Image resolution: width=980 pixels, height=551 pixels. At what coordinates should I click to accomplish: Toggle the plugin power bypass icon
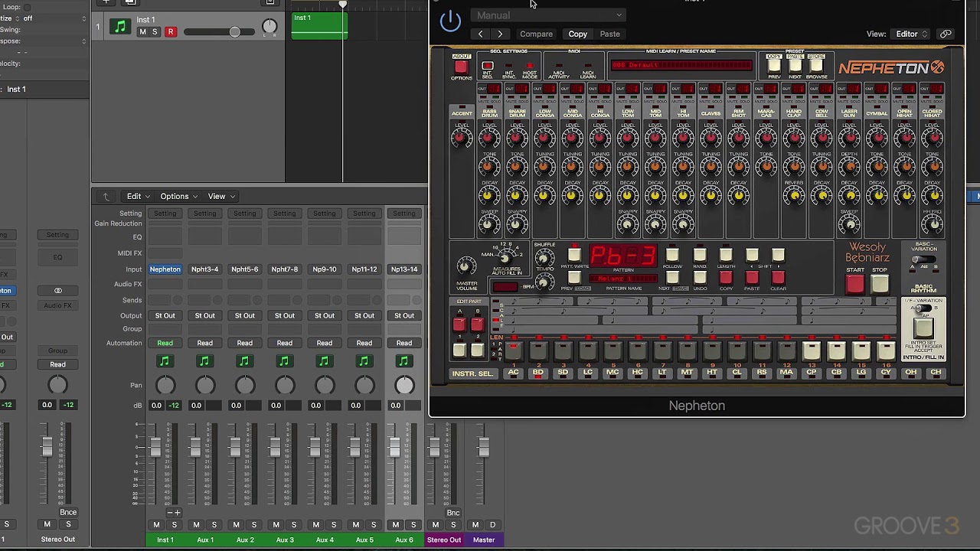click(x=450, y=21)
